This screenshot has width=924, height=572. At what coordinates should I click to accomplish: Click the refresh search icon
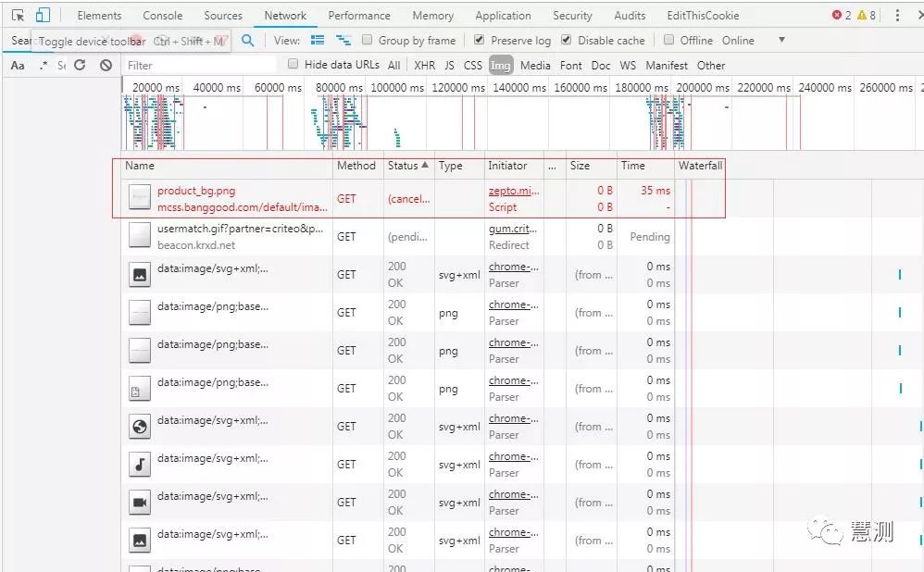tap(80, 65)
